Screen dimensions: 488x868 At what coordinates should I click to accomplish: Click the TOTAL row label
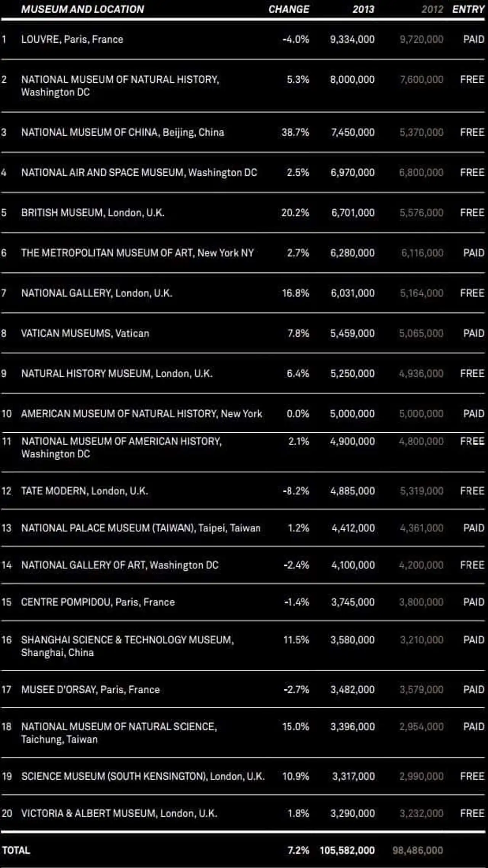pos(16,850)
